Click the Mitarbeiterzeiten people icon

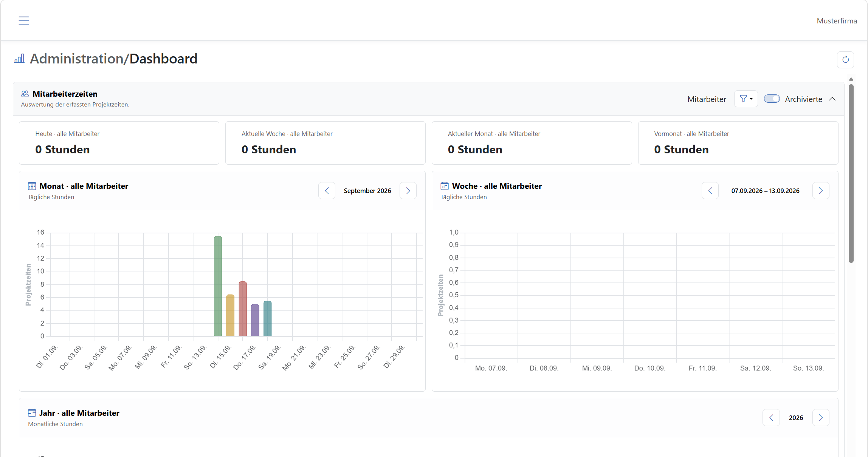pyautogui.click(x=25, y=94)
